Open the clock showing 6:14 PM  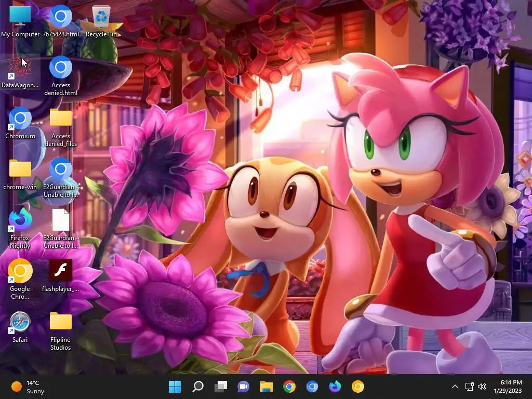[x=508, y=387]
